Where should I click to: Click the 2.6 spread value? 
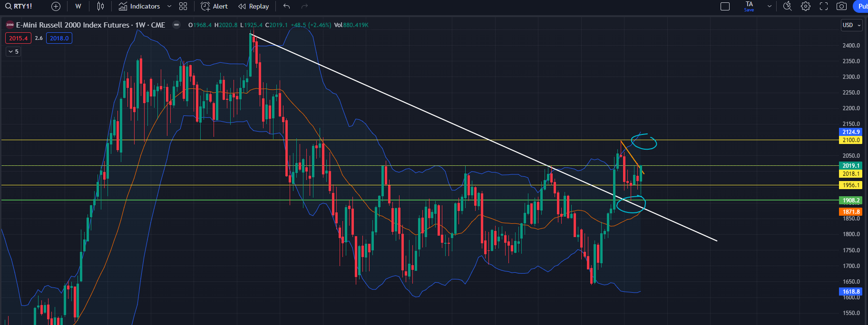click(x=39, y=38)
